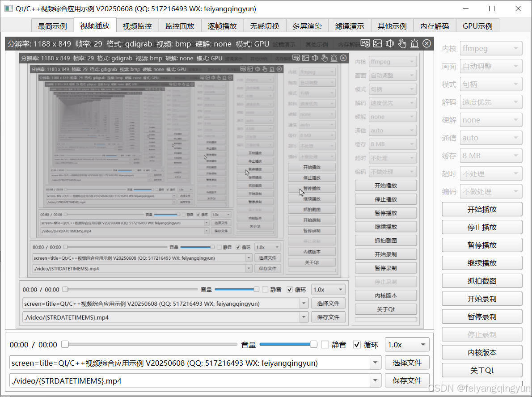Click the 选择文件 button
Viewport: 532px width, 397px height.
[x=407, y=363]
